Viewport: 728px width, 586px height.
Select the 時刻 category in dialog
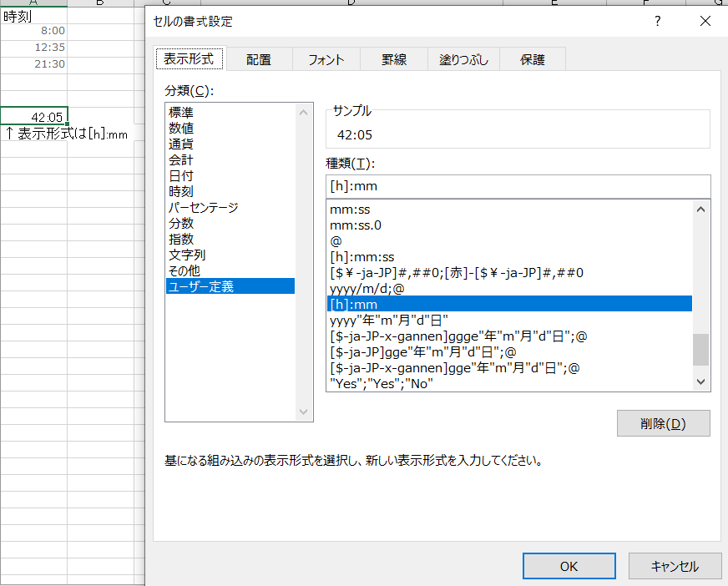(230, 191)
